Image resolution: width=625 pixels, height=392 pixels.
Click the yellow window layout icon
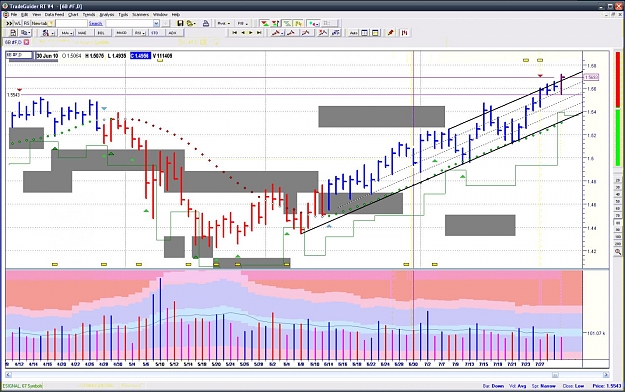click(375, 33)
